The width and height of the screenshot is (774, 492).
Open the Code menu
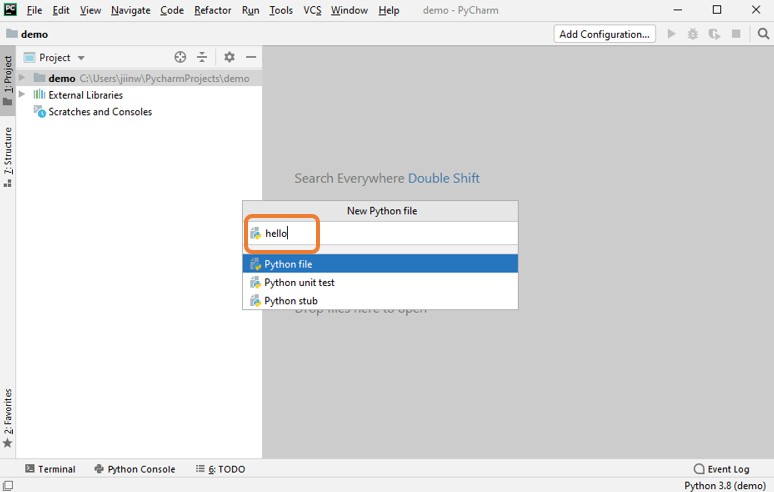172,10
